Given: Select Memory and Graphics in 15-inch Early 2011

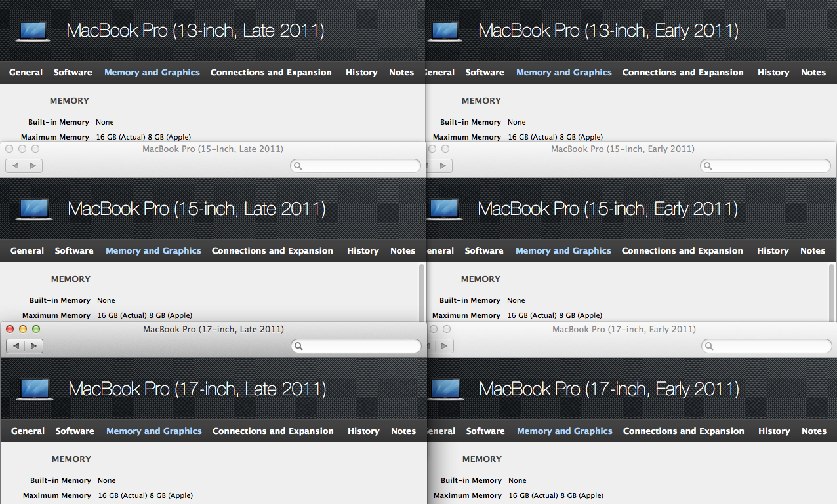Looking at the screenshot, I should coord(563,251).
